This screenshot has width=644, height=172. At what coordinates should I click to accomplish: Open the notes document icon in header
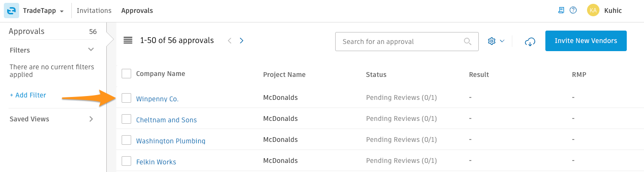[x=562, y=10]
